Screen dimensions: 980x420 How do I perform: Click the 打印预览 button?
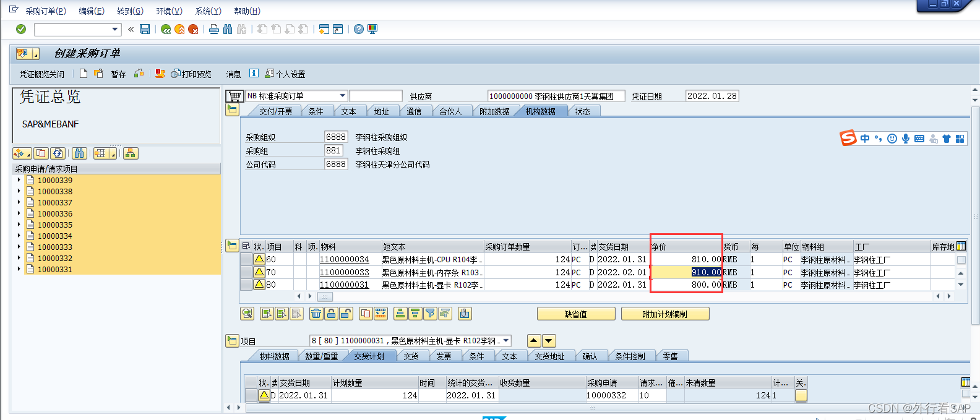[x=191, y=74]
